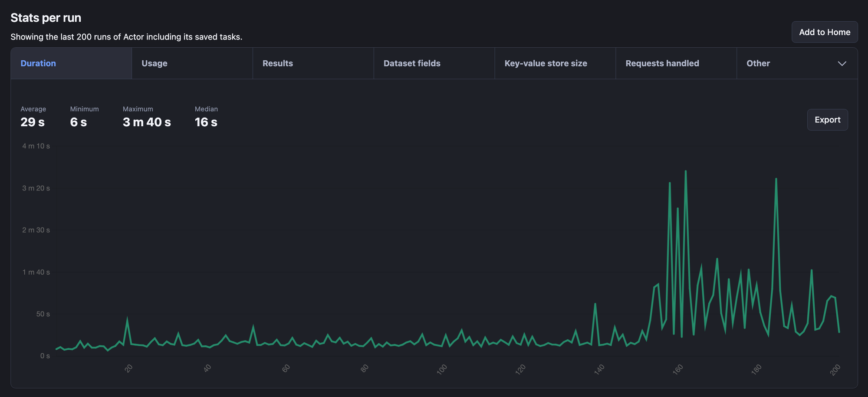868x397 pixels.
Task: View the Key-value store size stats
Action: (546, 63)
